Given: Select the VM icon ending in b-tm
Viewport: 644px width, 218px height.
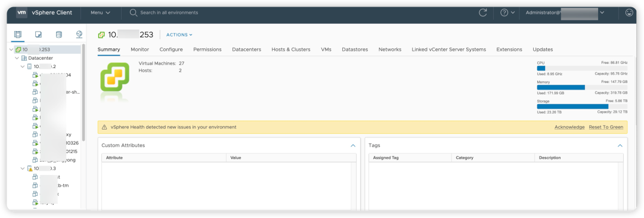Looking at the screenshot, I should point(35,186).
